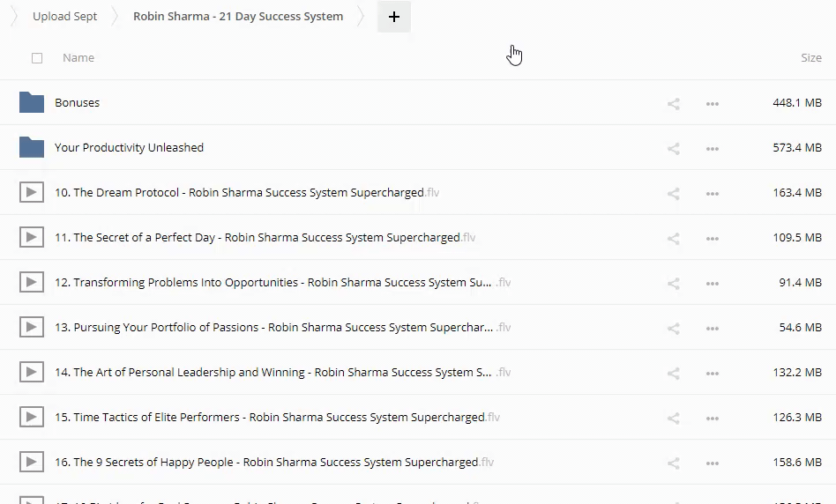Viewport: 836px width, 504px height.
Task: Share 14. The Art of Personal Leadership file
Action: (x=673, y=373)
